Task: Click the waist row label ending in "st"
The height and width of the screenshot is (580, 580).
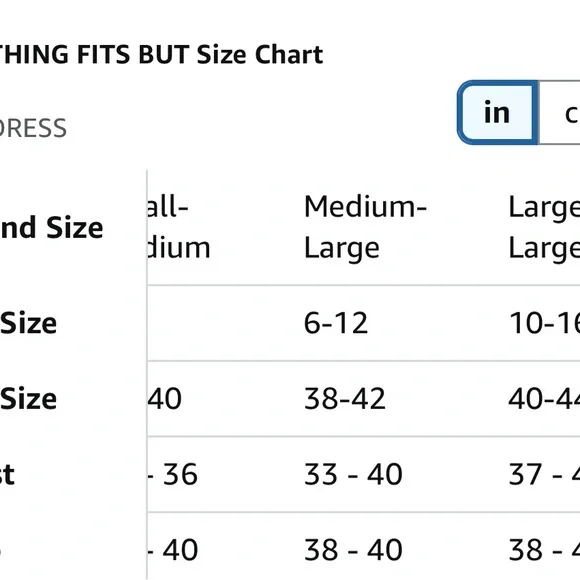Action: tap(7, 475)
